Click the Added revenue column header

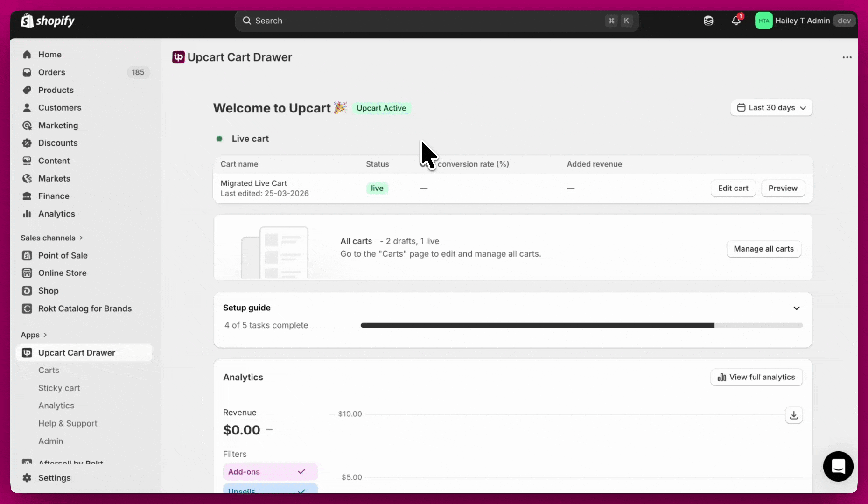pyautogui.click(x=594, y=164)
